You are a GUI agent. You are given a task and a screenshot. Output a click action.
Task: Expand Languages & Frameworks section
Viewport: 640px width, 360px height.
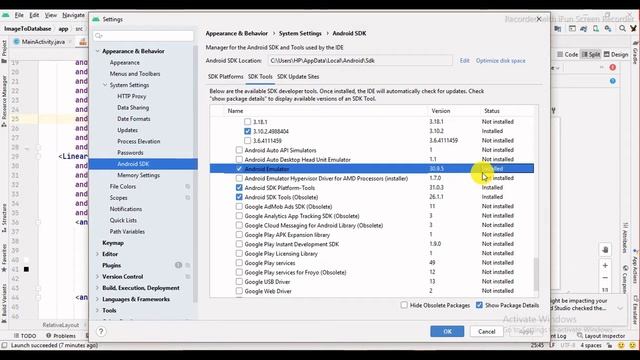(x=98, y=299)
